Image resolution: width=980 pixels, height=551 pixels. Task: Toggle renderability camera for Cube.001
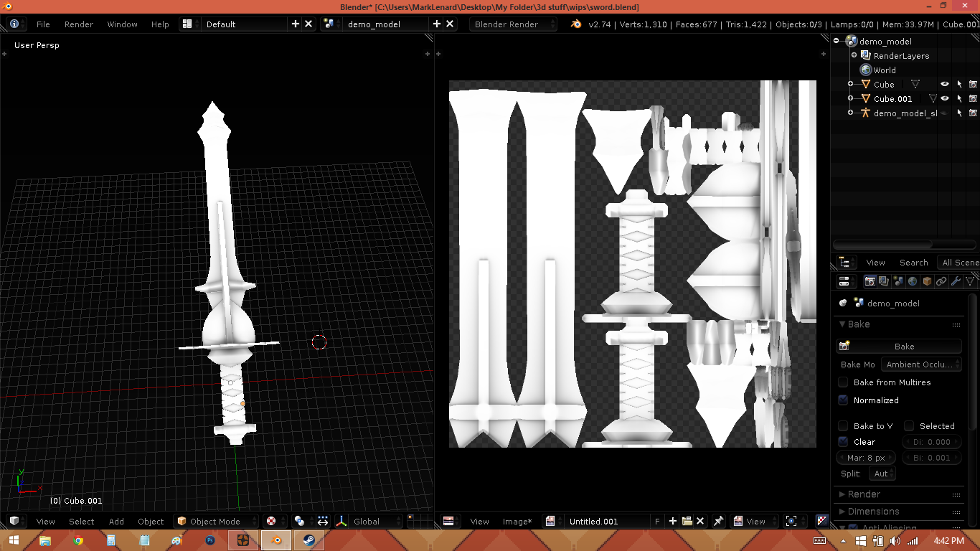[973, 99]
